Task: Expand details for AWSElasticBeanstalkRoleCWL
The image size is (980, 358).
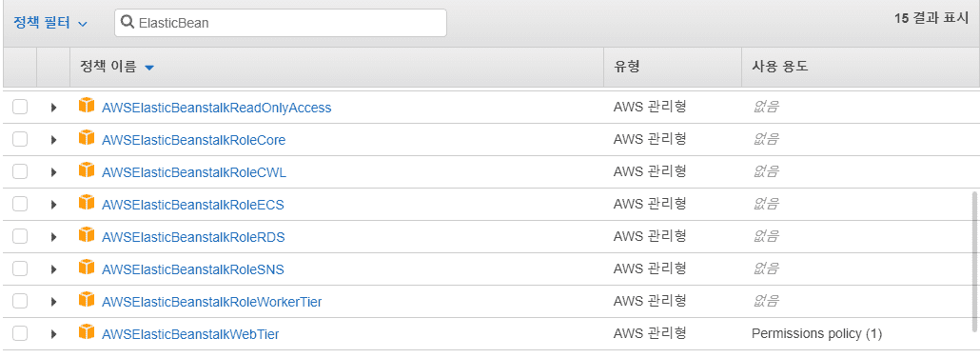Action: pos(53,172)
